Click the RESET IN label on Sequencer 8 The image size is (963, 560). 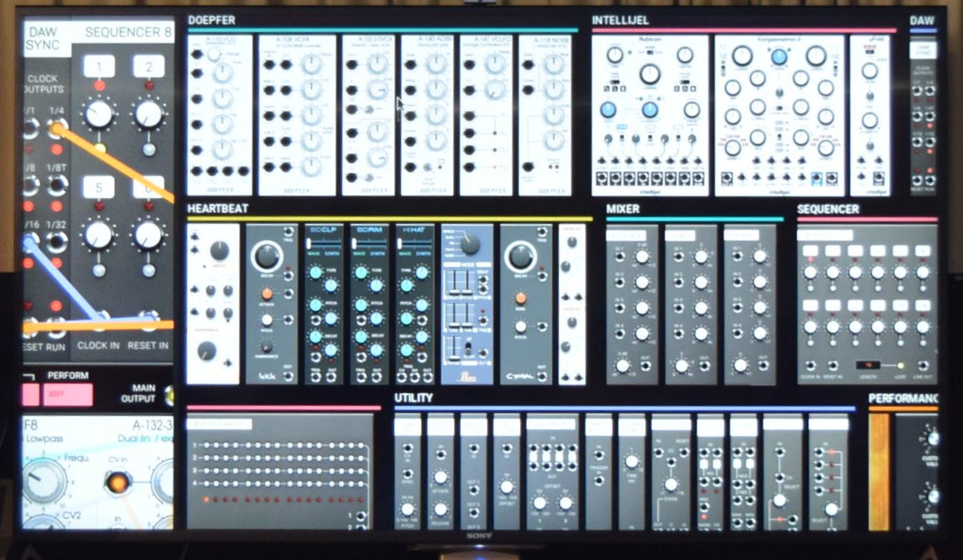coord(148,345)
